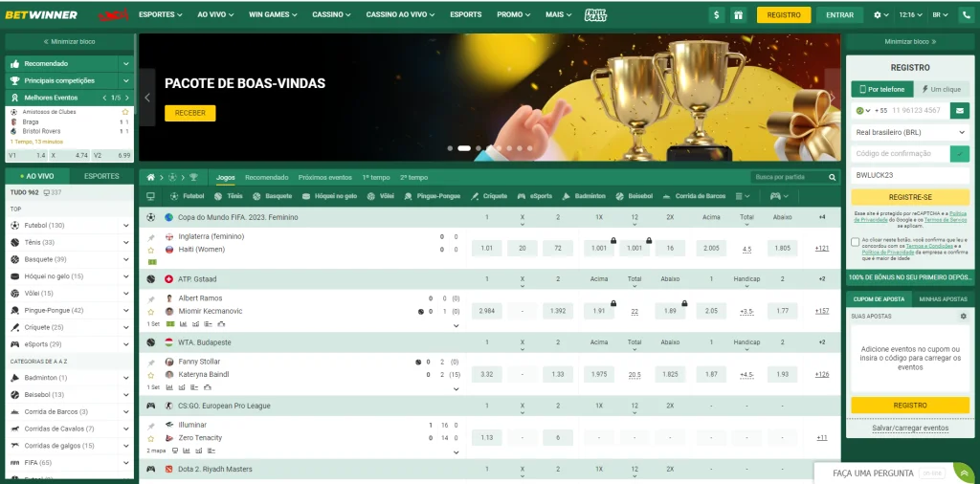The height and width of the screenshot is (484, 980).
Task: Choose Um clique registration method
Action: click(x=942, y=89)
